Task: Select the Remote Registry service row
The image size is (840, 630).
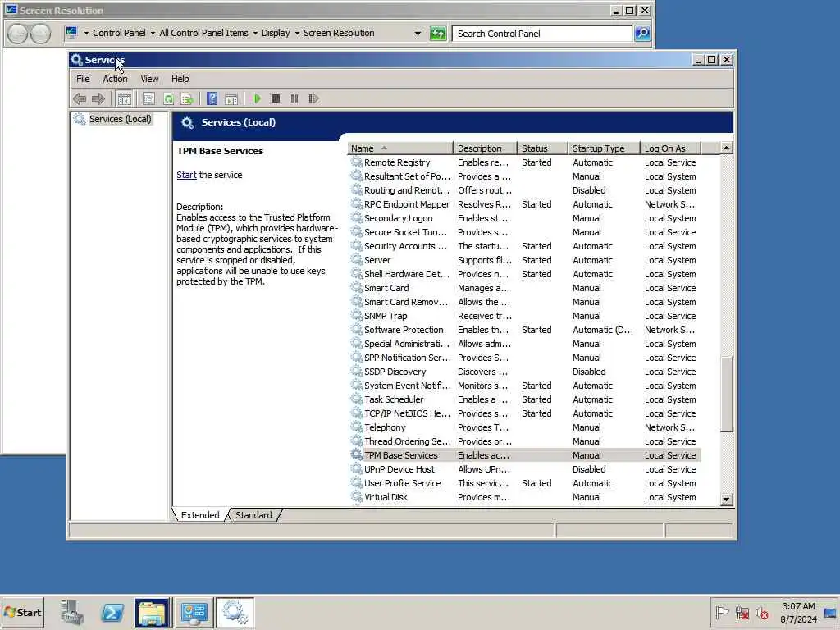Action: coord(524,162)
